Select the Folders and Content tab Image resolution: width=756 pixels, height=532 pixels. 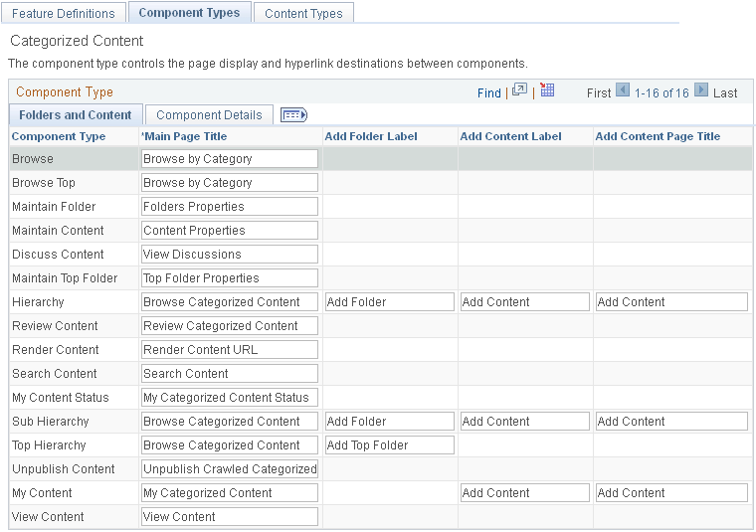pyautogui.click(x=76, y=114)
